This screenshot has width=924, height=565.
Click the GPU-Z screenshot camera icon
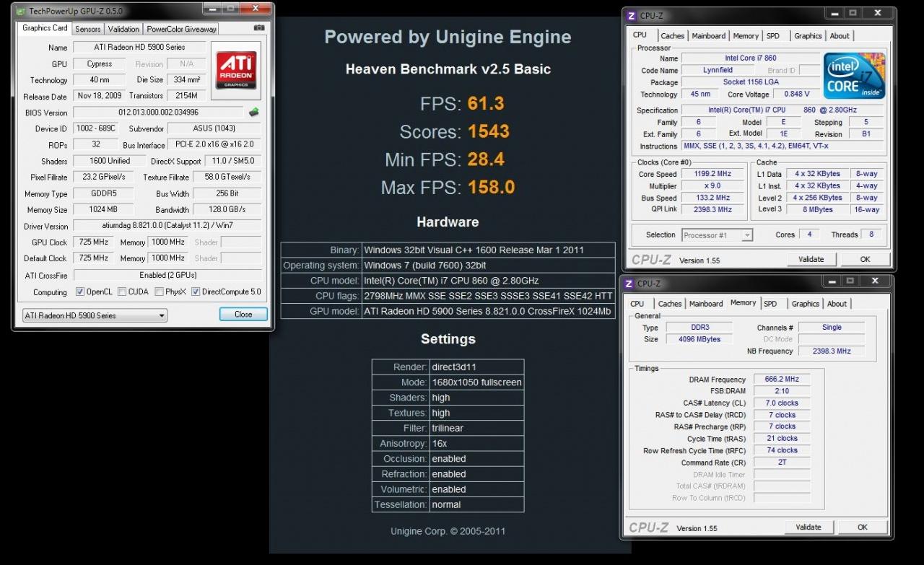(259, 28)
